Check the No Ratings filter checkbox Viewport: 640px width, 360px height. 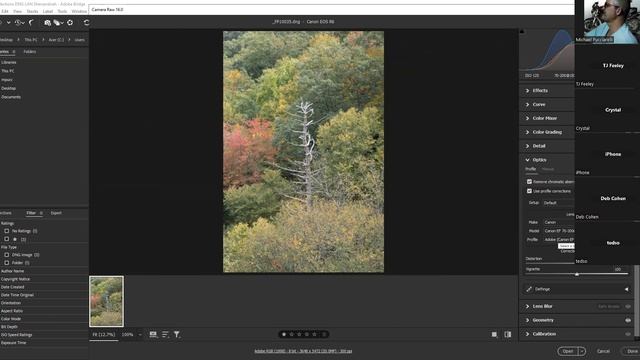click(7, 231)
